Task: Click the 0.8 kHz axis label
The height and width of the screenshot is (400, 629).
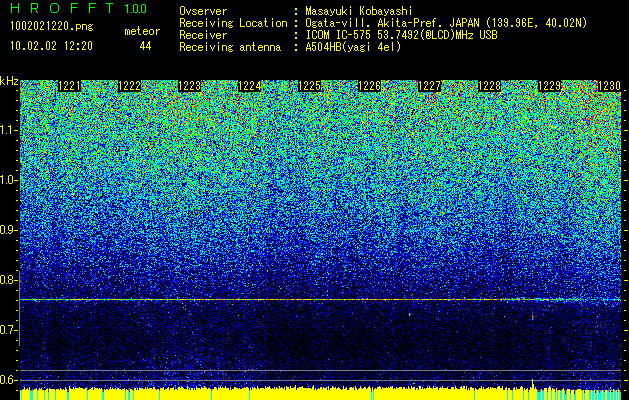Action: point(7,280)
